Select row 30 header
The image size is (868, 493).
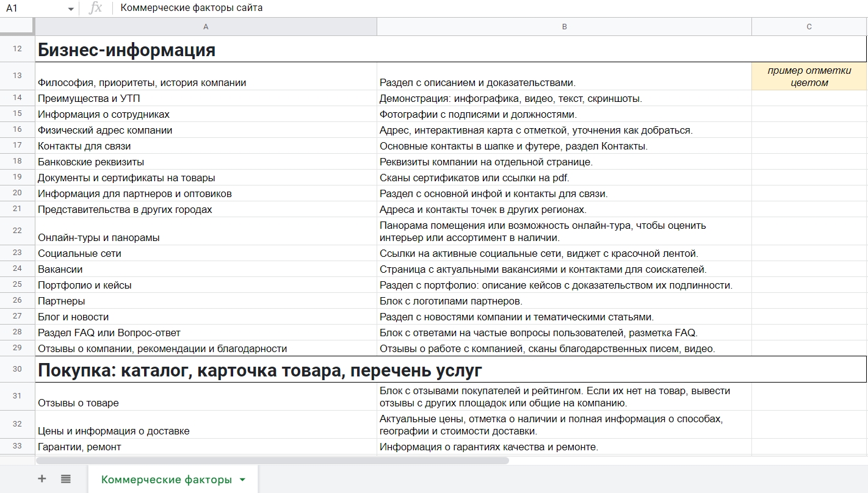click(x=18, y=369)
